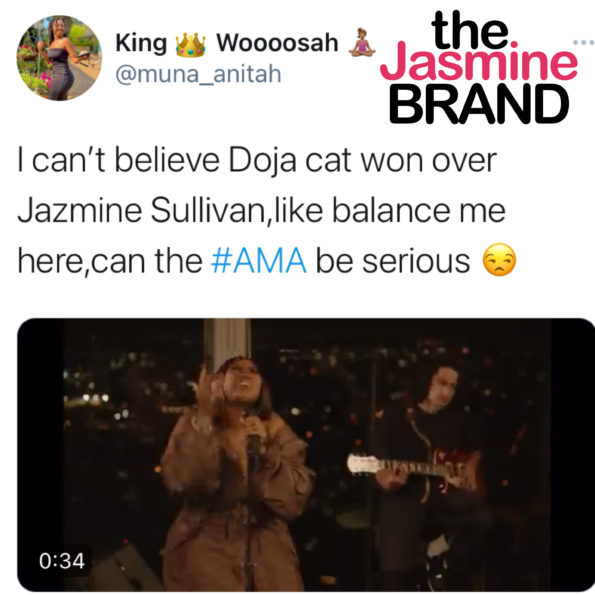Click the singer in the brown coat
The image size is (595, 595).
[235, 474]
